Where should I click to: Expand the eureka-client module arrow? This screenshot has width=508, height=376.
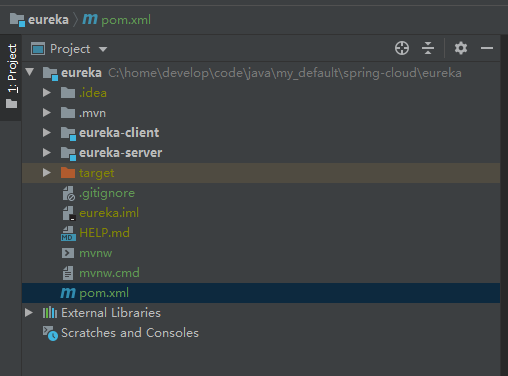pos(47,133)
